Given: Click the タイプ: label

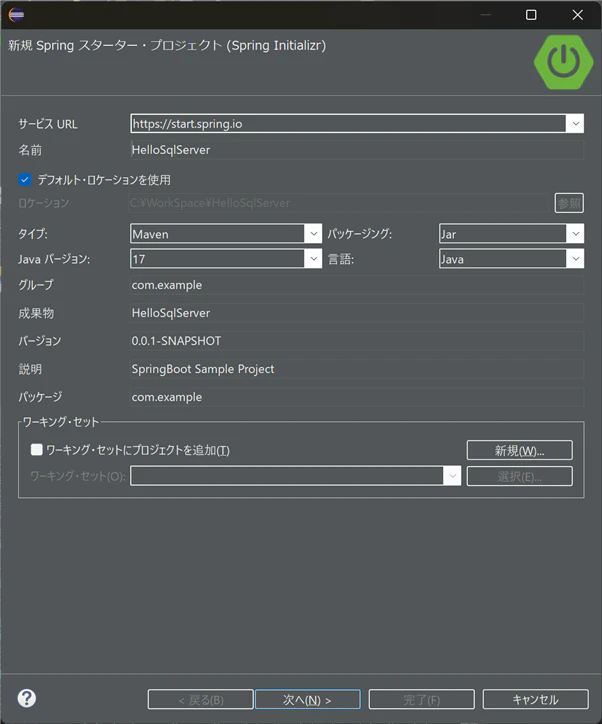Looking at the screenshot, I should pyautogui.click(x=33, y=234).
